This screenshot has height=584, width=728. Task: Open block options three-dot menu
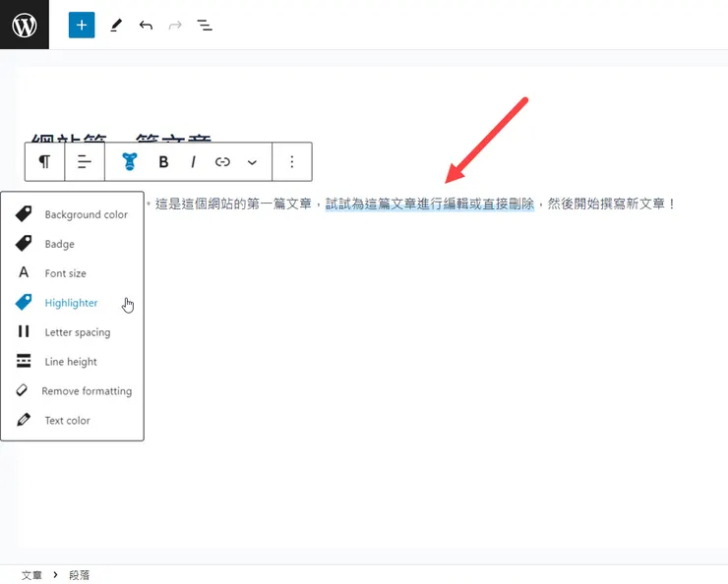[292, 162]
